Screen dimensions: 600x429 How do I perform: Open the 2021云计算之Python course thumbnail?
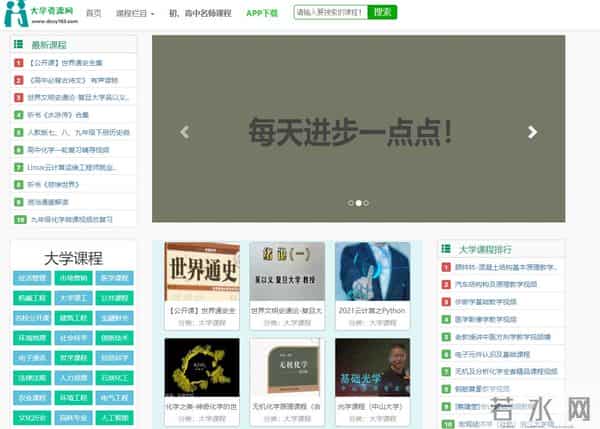click(x=372, y=271)
